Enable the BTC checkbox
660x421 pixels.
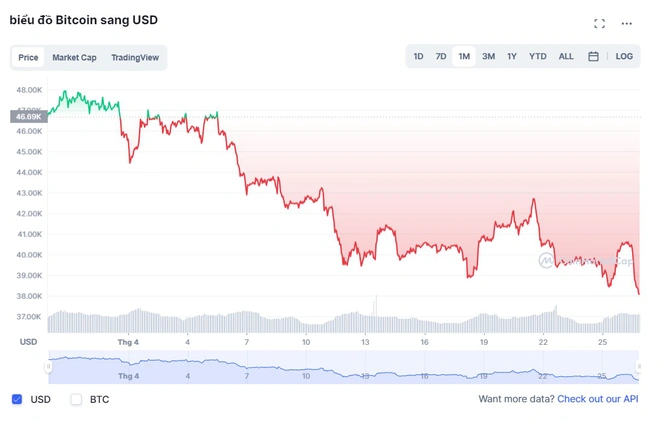click(76, 399)
